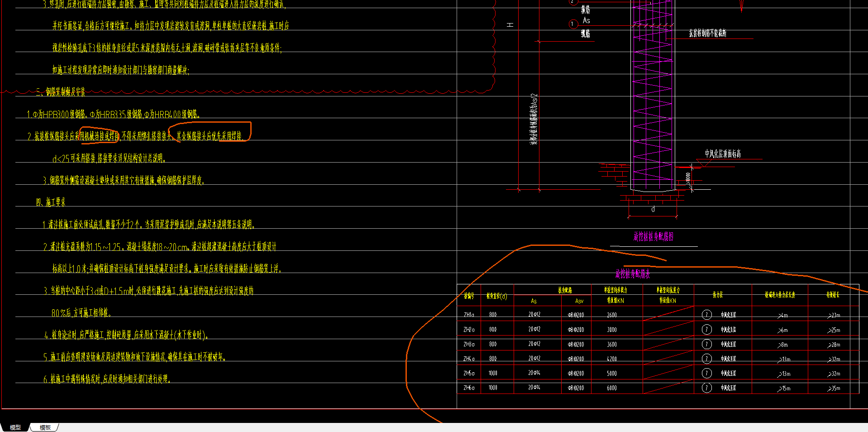Select the bearing capacity value 4200

click(612, 359)
